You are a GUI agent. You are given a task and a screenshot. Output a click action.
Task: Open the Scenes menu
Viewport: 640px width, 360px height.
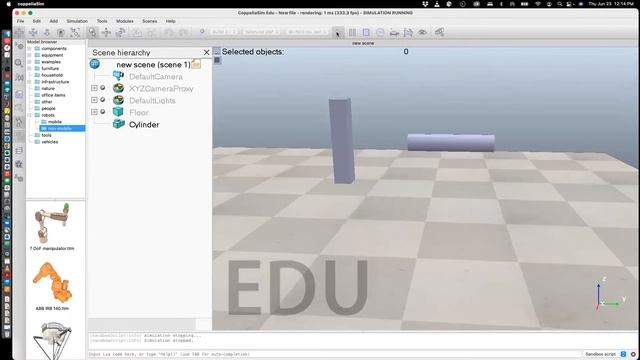(149, 21)
